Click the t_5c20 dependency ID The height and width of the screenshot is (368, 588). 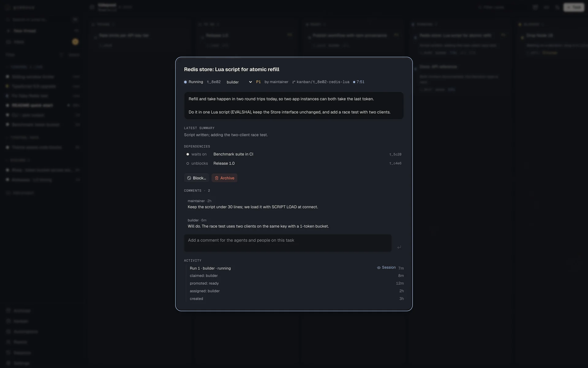tap(395, 154)
